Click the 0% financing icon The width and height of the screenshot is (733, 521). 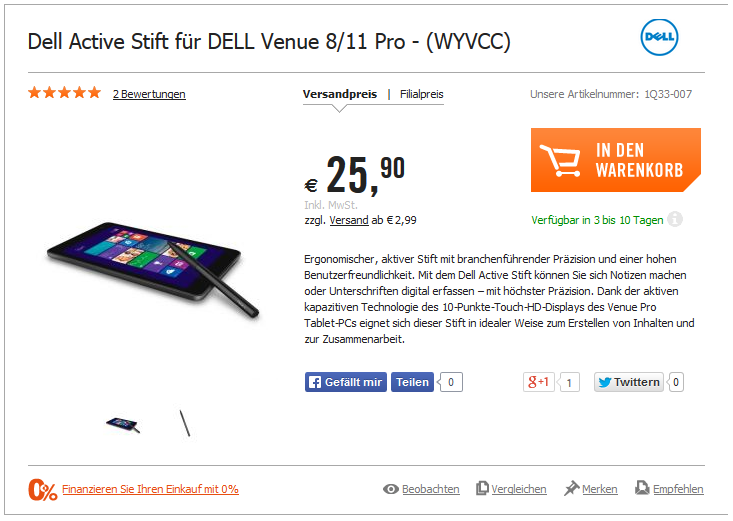pos(43,490)
